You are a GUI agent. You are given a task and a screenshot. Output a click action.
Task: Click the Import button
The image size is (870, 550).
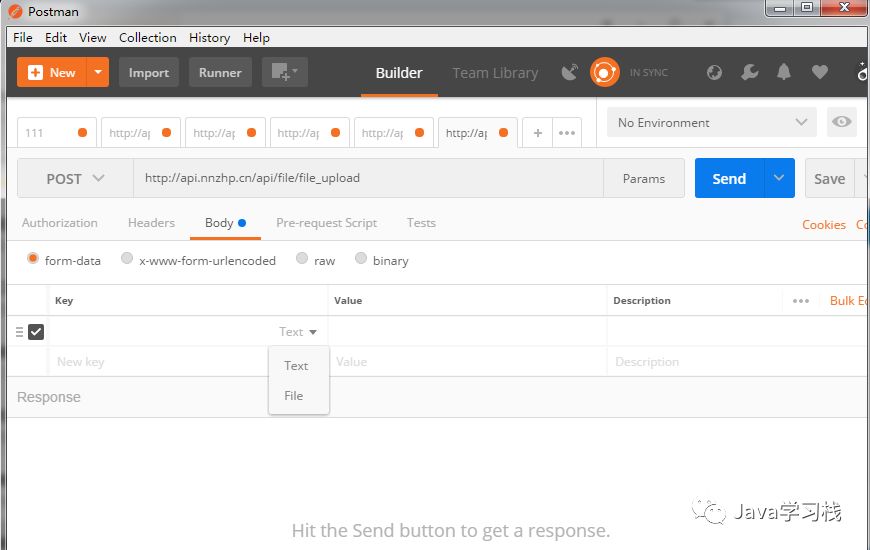[x=149, y=72]
